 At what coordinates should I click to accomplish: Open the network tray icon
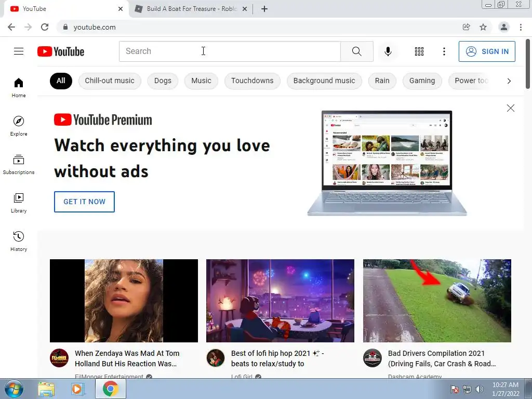[x=467, y=389]
